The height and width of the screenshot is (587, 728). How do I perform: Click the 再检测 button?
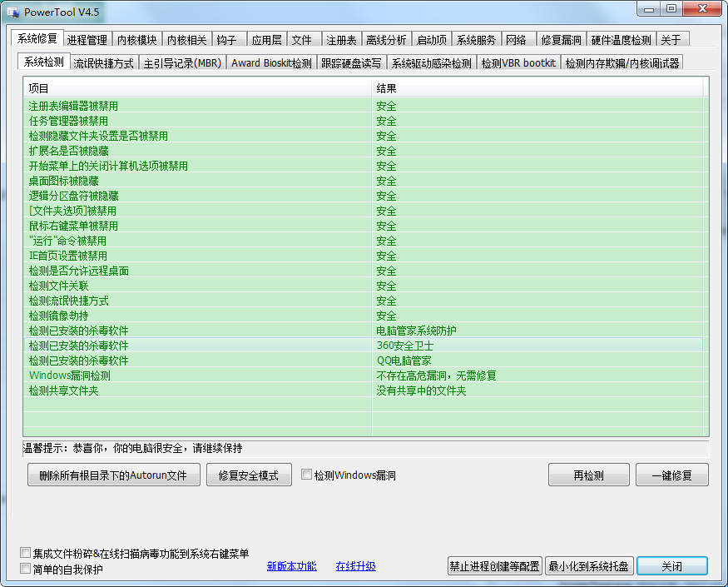(588, 476)
